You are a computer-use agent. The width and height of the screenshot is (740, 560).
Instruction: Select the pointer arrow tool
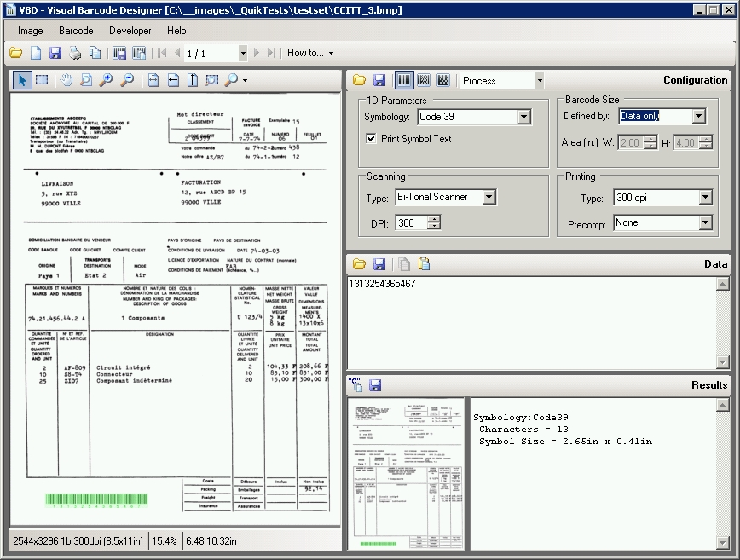tap(22, 80)
